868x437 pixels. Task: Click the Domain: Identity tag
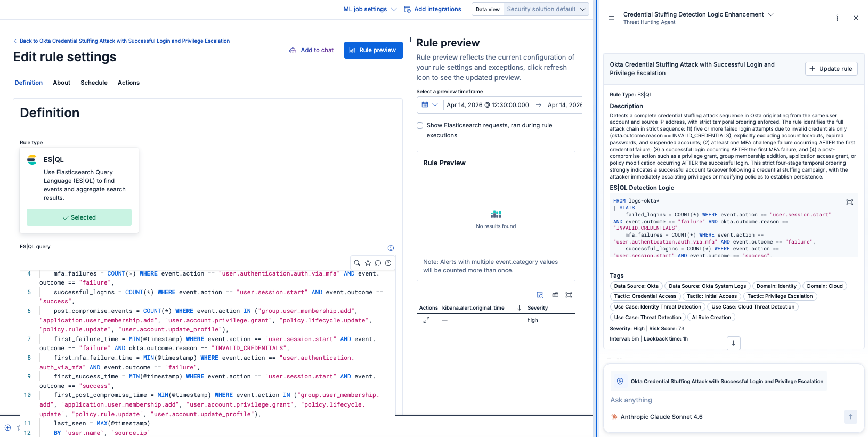click(776, 286)
